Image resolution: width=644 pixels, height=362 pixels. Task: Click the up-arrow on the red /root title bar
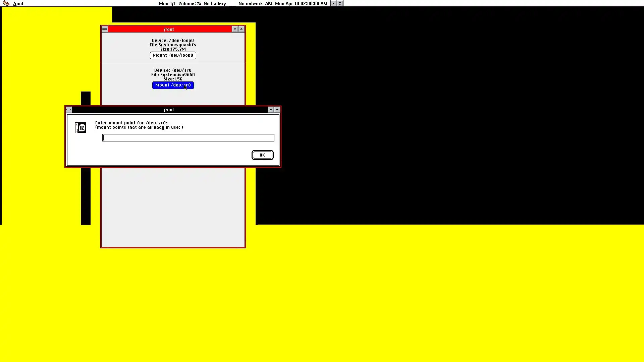[x=241, y=29]
